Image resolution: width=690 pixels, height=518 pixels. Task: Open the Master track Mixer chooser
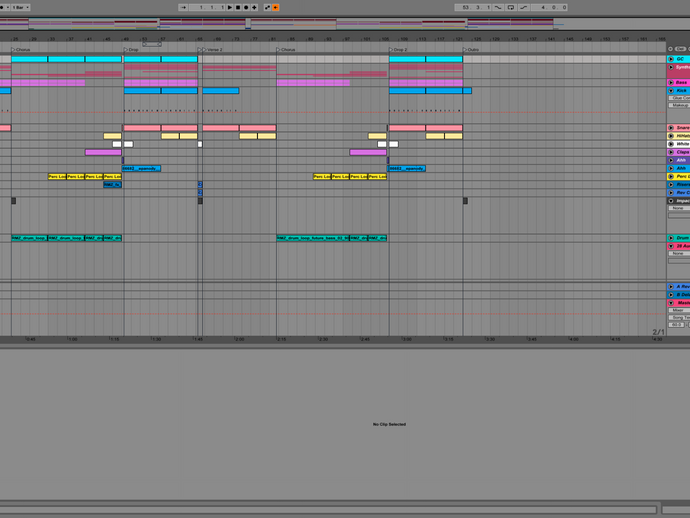coord(679,310)
